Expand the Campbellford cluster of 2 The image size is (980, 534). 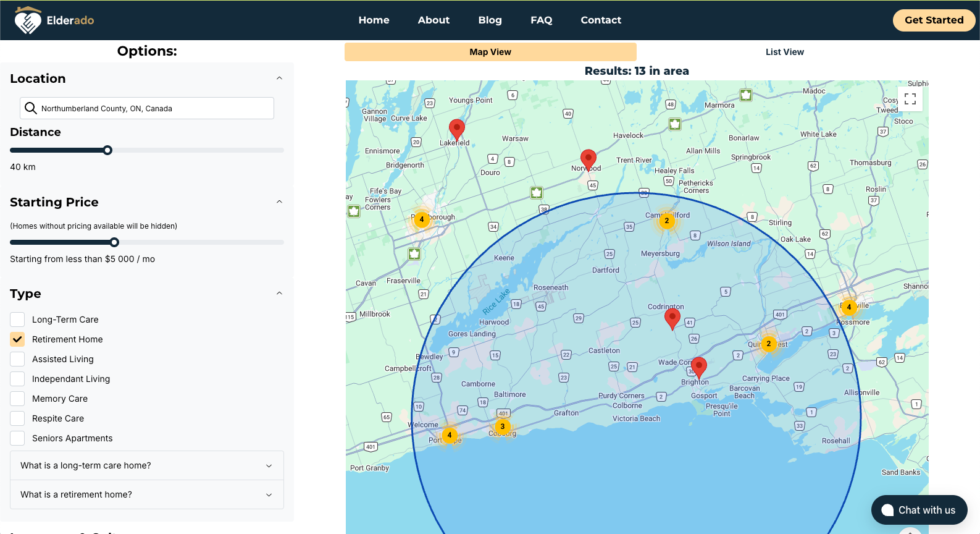click(667, 221)
